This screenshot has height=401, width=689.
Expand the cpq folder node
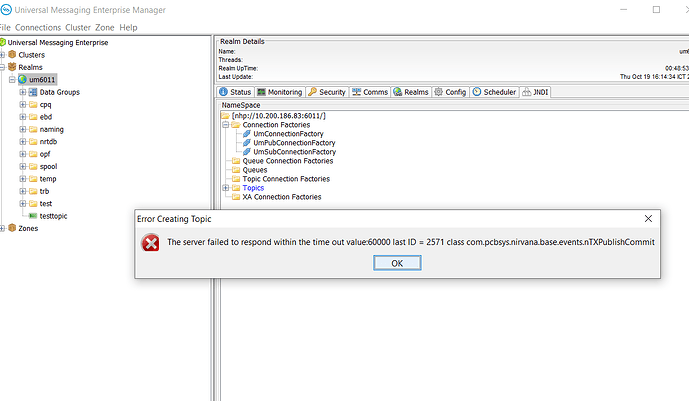point(22,105)
